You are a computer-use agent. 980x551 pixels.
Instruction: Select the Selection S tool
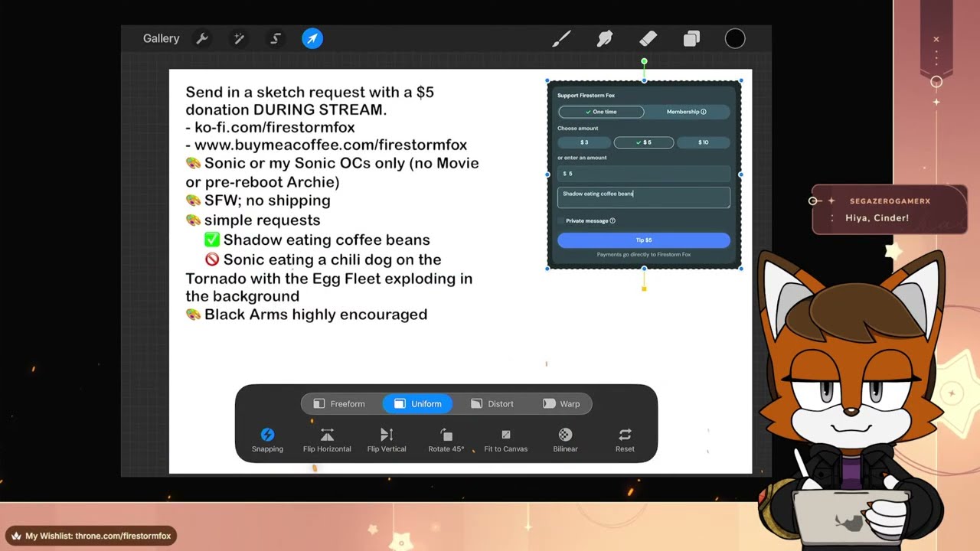pos(276,38)
